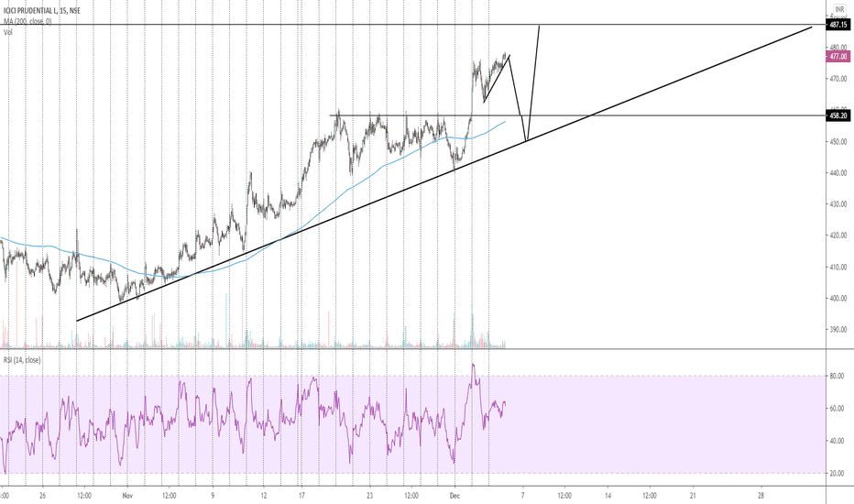
Task: Click 450.00 on the price axis
Action: click(838, 142)
